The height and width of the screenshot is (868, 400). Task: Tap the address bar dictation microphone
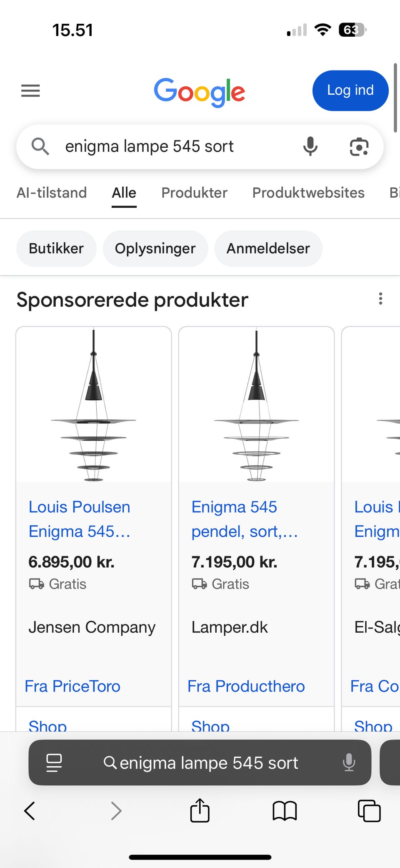(348, 762)
